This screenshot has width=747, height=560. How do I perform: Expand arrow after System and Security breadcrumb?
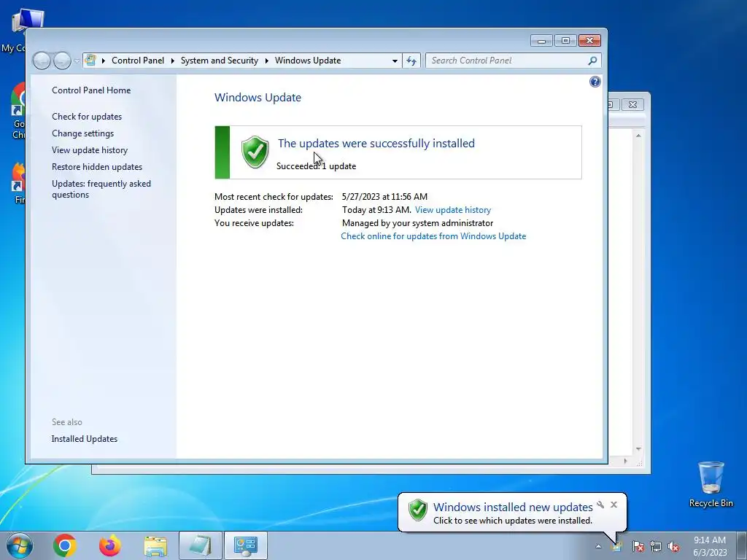[267, 61]
